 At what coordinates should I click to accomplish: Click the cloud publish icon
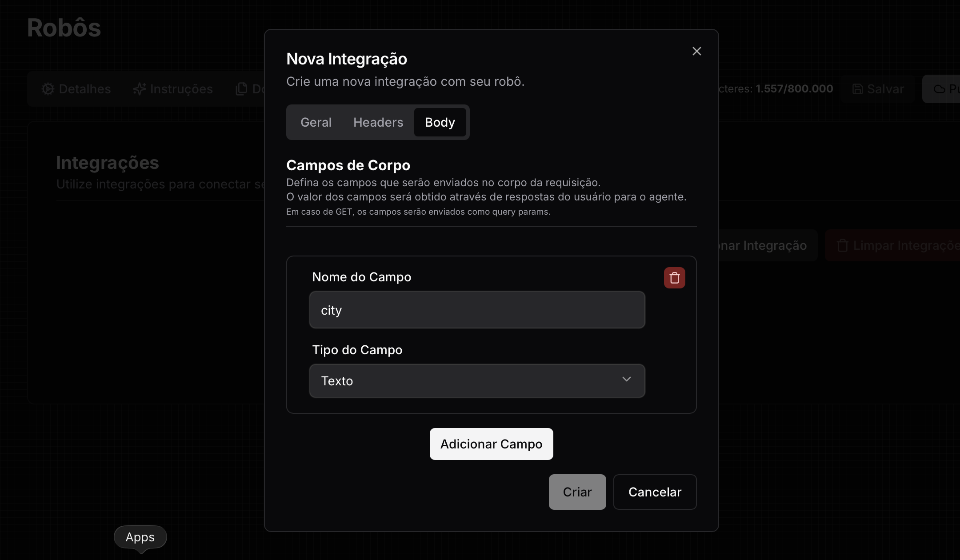click(x=939, y=89)
